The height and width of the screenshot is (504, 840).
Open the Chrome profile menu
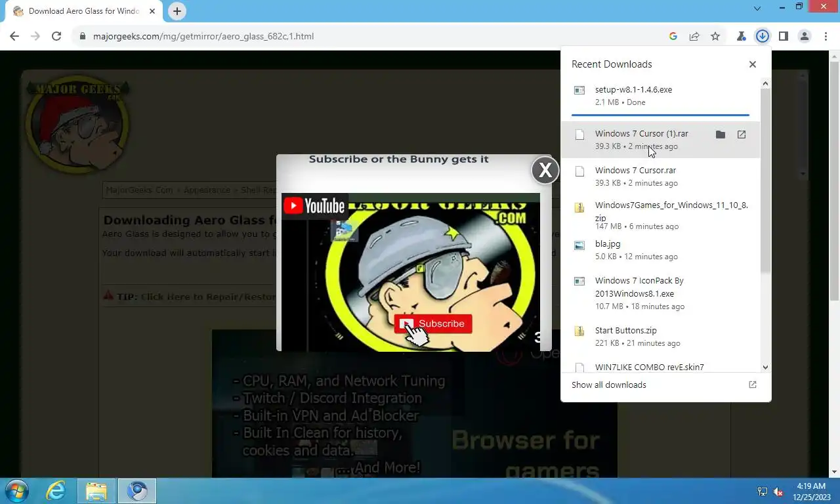click(804, 36)
